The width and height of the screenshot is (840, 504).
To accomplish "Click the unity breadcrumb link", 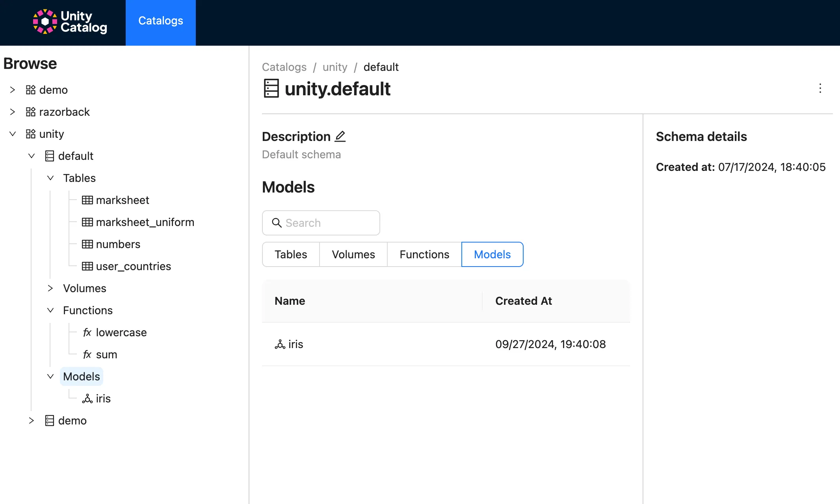I will [x=335, y=67].
